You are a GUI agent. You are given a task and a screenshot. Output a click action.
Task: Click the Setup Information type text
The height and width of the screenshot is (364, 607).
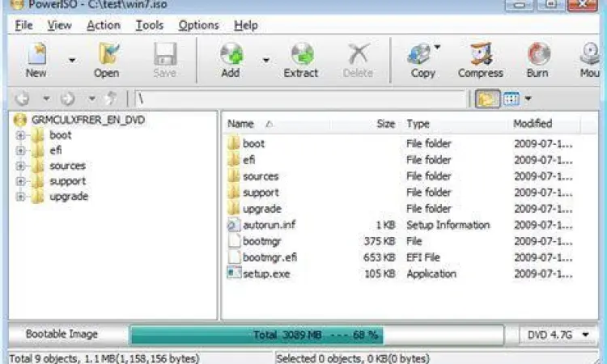point(448,225)
